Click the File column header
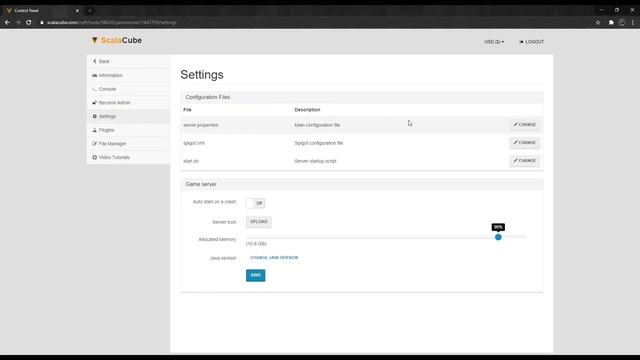 click(187, 110)
